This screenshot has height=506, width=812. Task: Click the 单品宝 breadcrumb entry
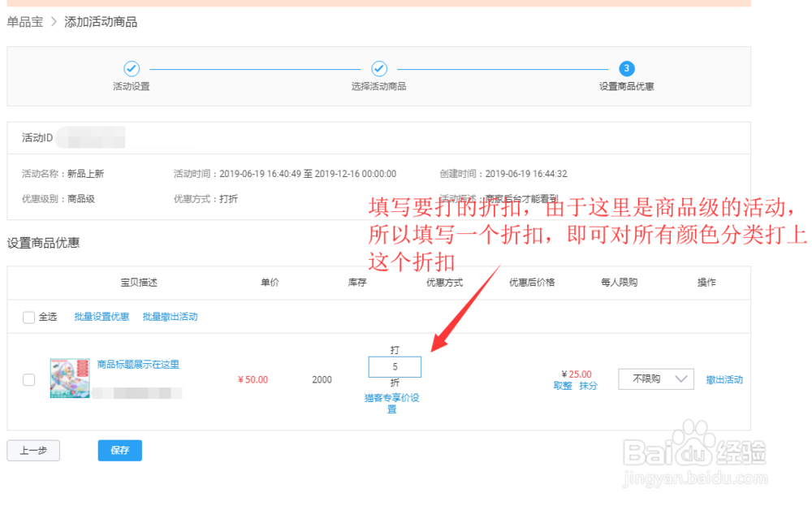tap(24, 22)
